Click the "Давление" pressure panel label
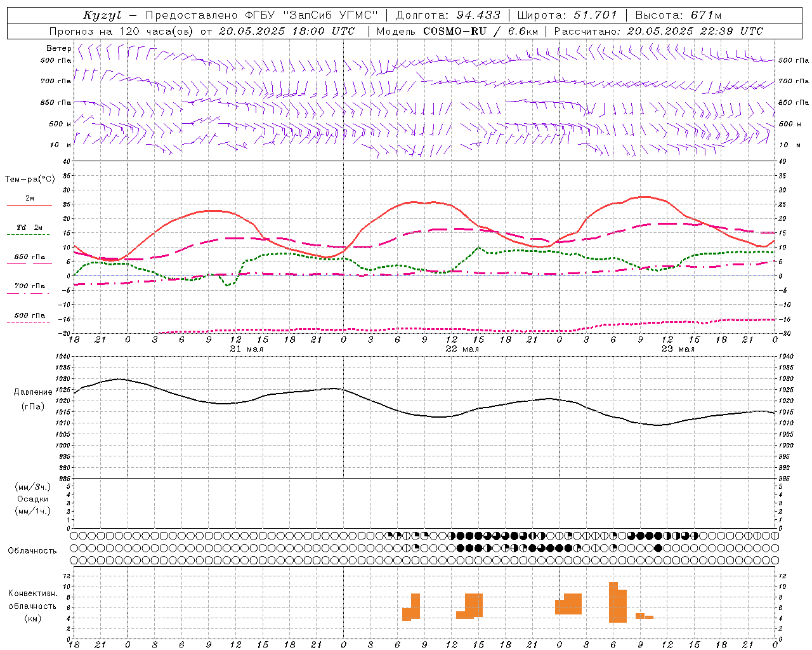 tap(33, 392)
